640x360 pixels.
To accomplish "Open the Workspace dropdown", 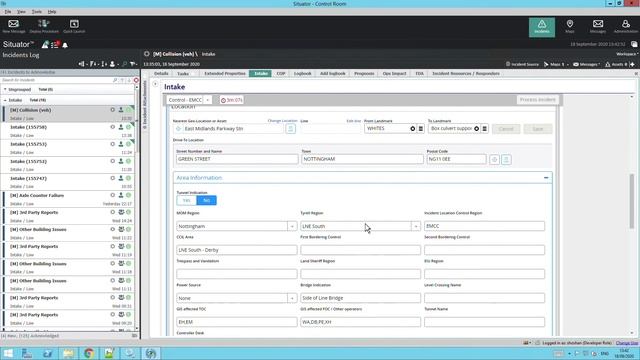I will (627, 54).
